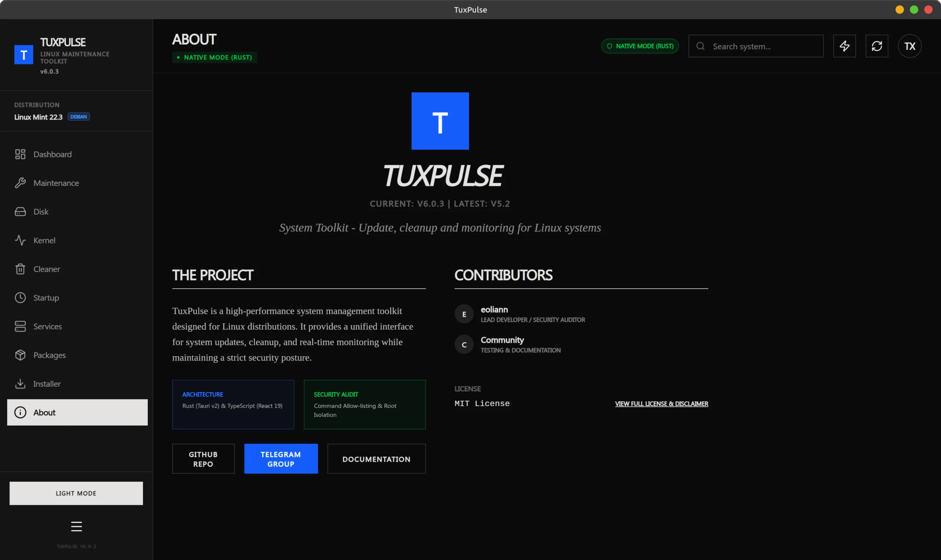Open the Installer page
Viewport: 941px width, 560px height.
[47, 384]
